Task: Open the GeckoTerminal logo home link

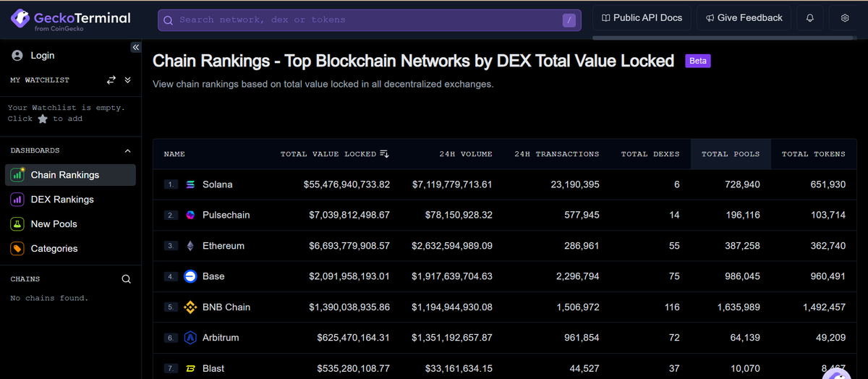Action: coord(70,20)
